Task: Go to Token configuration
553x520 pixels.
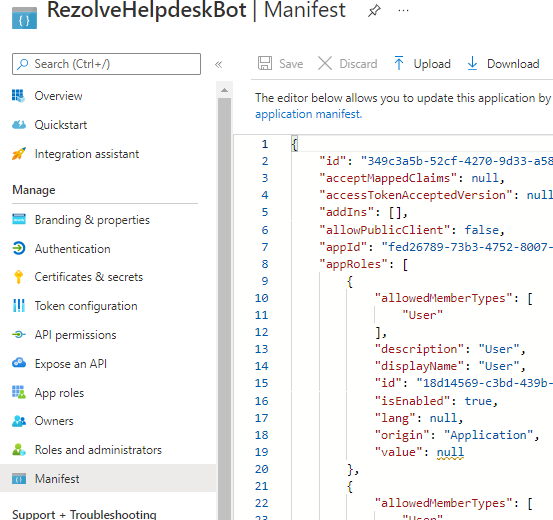Action: 86,306
